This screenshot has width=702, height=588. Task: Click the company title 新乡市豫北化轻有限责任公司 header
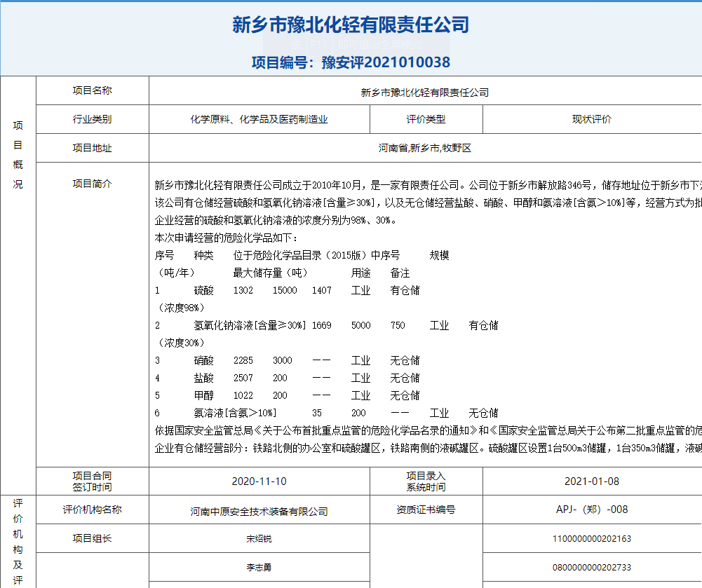[351, 25]
